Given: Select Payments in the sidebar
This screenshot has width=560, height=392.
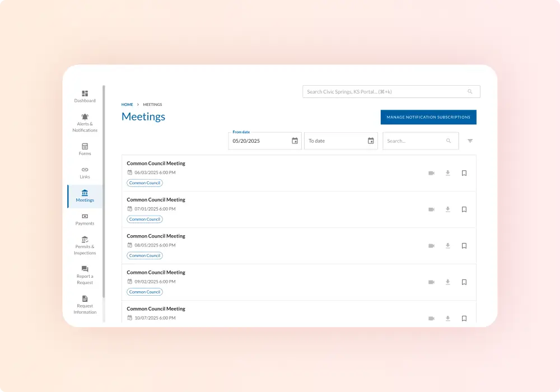Looking at the screenshot, I should (85, 219).
